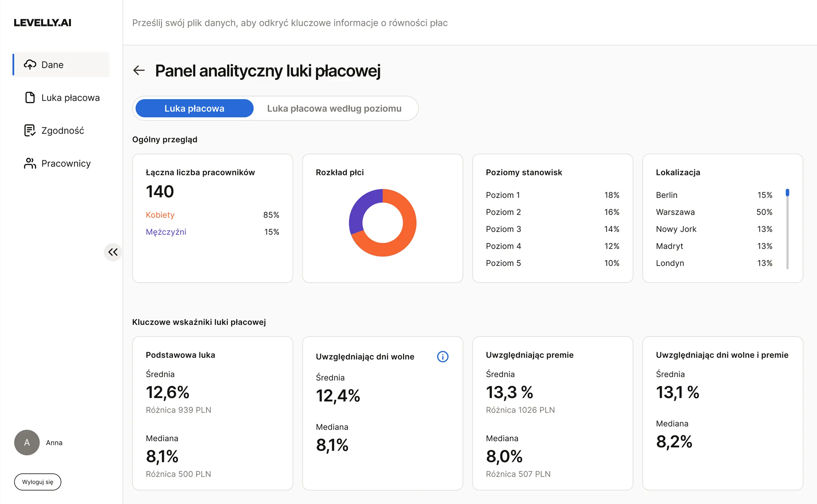This screenshot has width=817, height=504.
Task: Open the Luka płacowa sidebar item
Action: [x=62, y=98]
